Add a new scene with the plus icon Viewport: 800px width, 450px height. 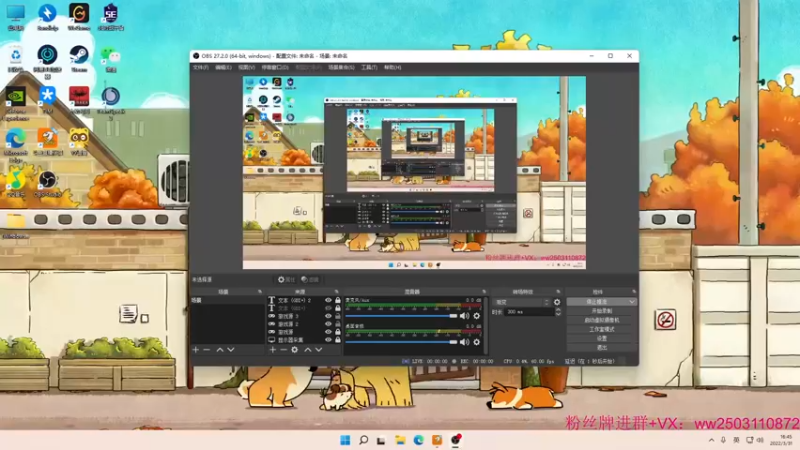click(195, 349)
